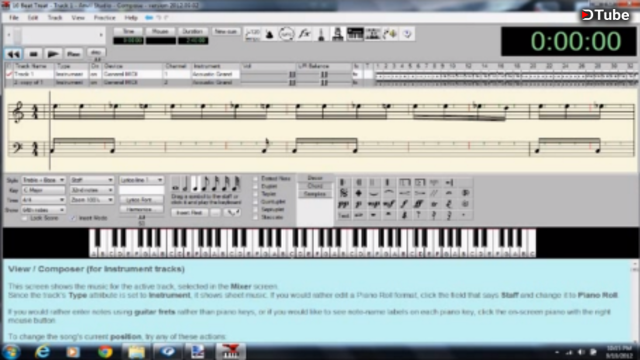The image size is (640, 360).
Task: Click the Harmonize button
Action: coord(141,209)
